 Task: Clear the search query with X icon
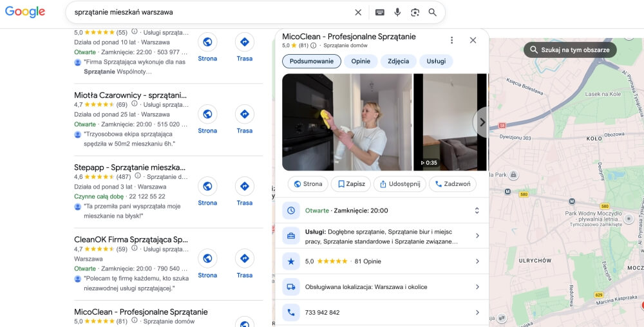tap(358, 12)
